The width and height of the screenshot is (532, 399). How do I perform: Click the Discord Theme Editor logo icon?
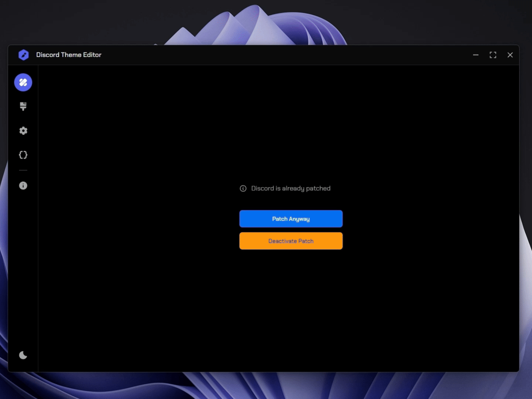[24, 55]
